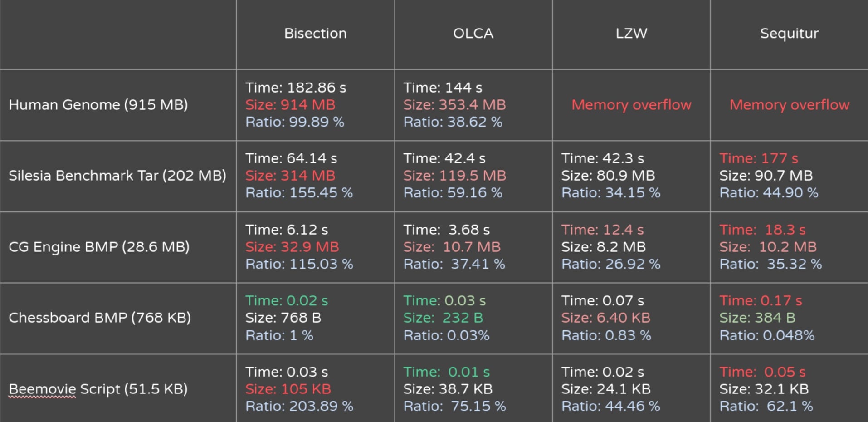The width and height of the screenshot is (868, 422).
Task: Click the LZW Memory overflow cell
Action: click(631, 105)
